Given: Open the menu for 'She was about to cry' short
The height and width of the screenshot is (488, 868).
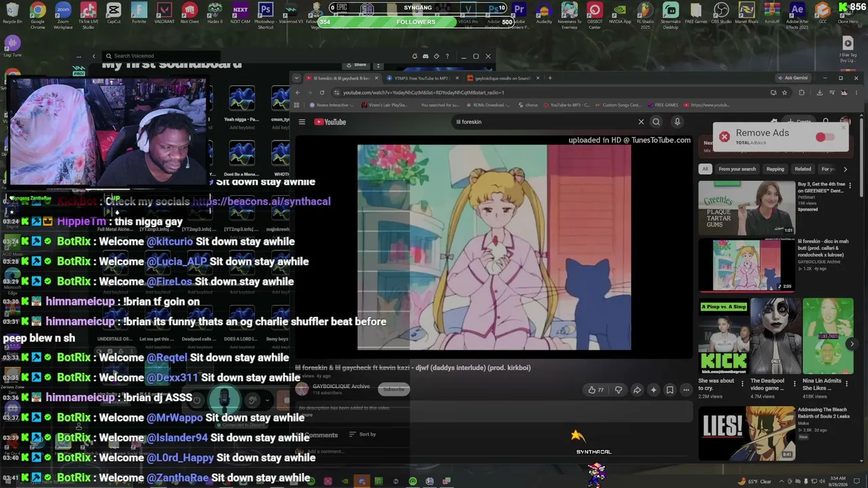Looking at the screenshot, I should coord(743,384).
